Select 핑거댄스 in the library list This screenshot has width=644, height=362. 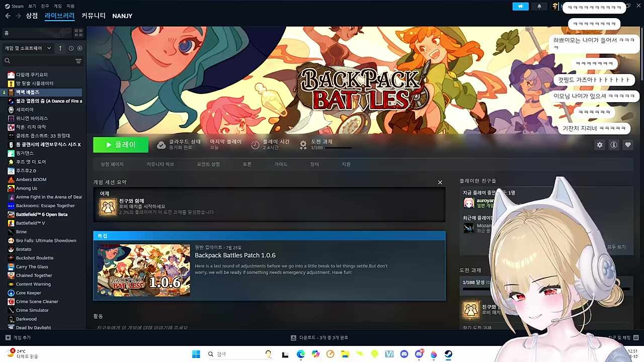click(42, 153)
